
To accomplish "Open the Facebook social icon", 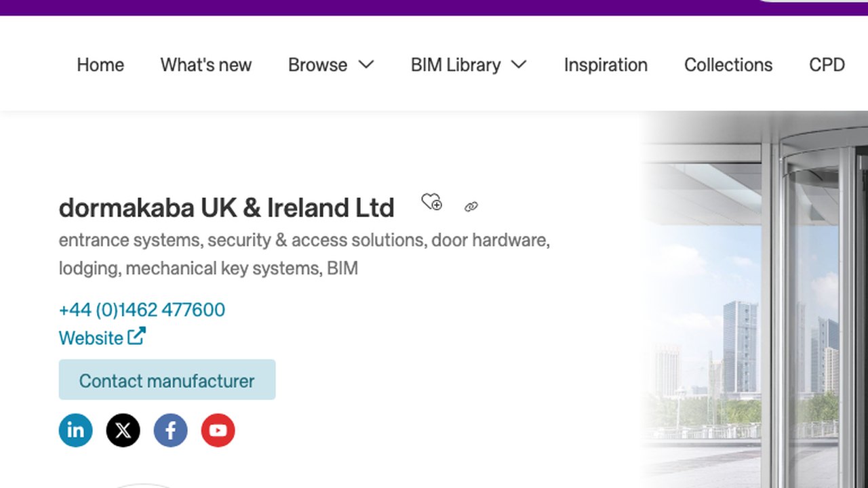I will coord(171,430).
